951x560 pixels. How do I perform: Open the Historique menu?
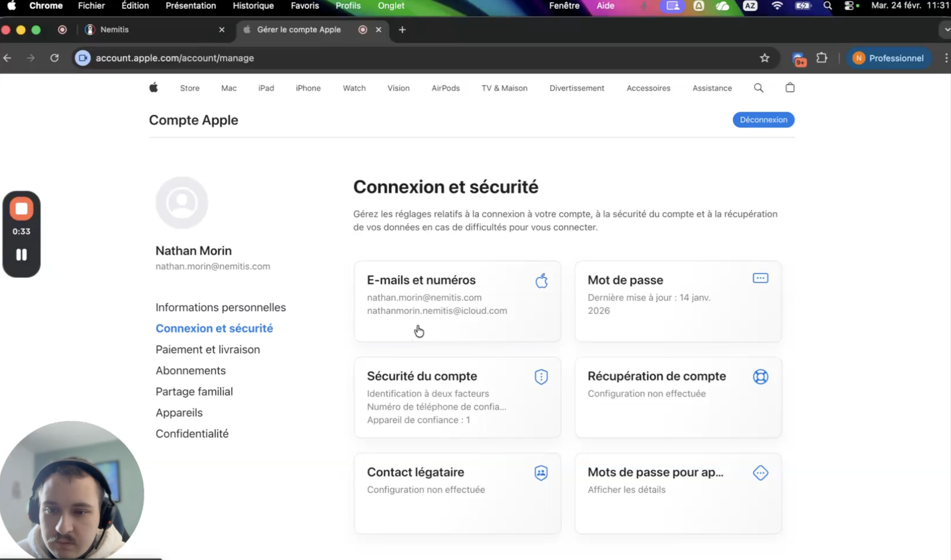click(253, 6)
